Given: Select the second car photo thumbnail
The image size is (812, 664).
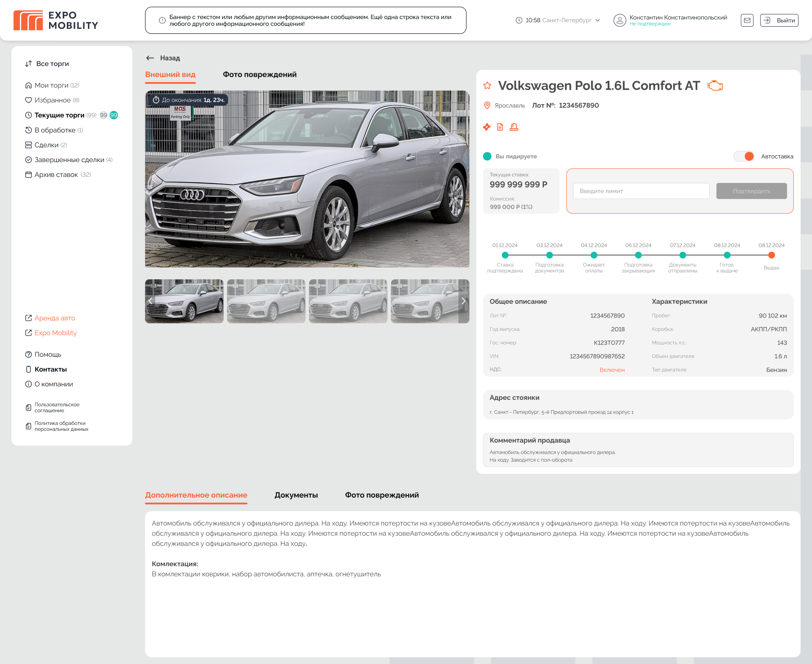Looking at the screenshot, I should [x=266, y=301].
